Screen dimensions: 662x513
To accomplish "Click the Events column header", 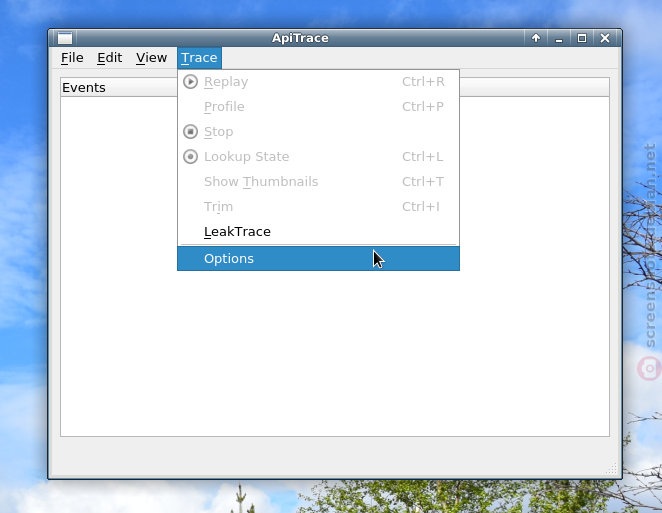I will [335, 87].
